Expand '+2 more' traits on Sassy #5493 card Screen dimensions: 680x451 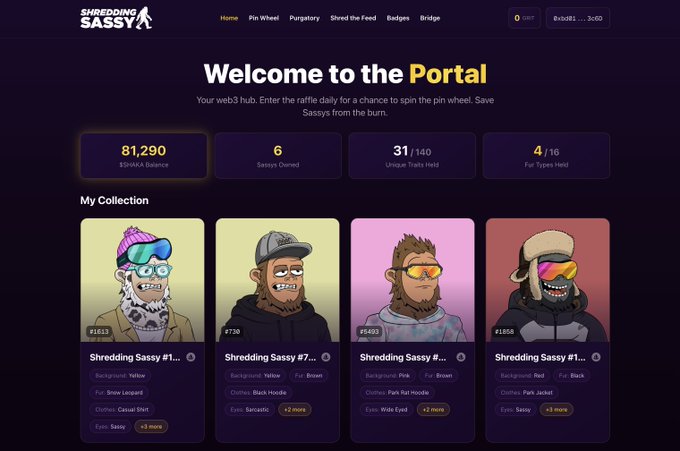coord(433,409)
